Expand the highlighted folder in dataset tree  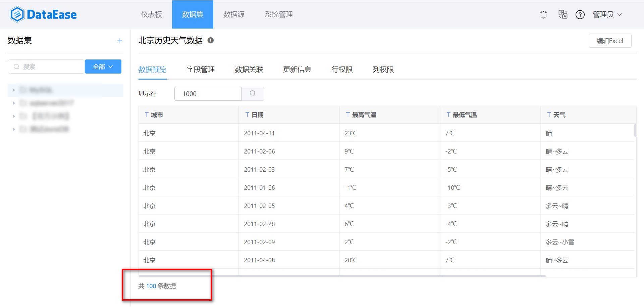pos(14,90)
